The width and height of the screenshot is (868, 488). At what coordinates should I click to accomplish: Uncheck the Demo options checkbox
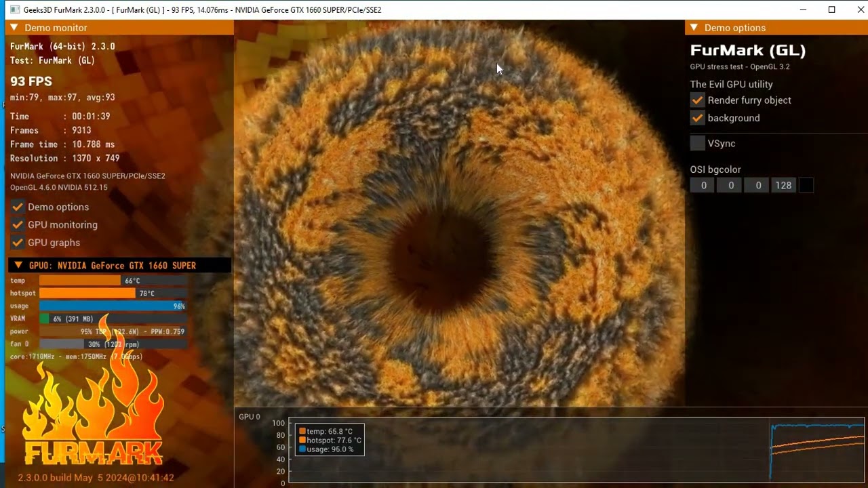(x=18, y=207)
